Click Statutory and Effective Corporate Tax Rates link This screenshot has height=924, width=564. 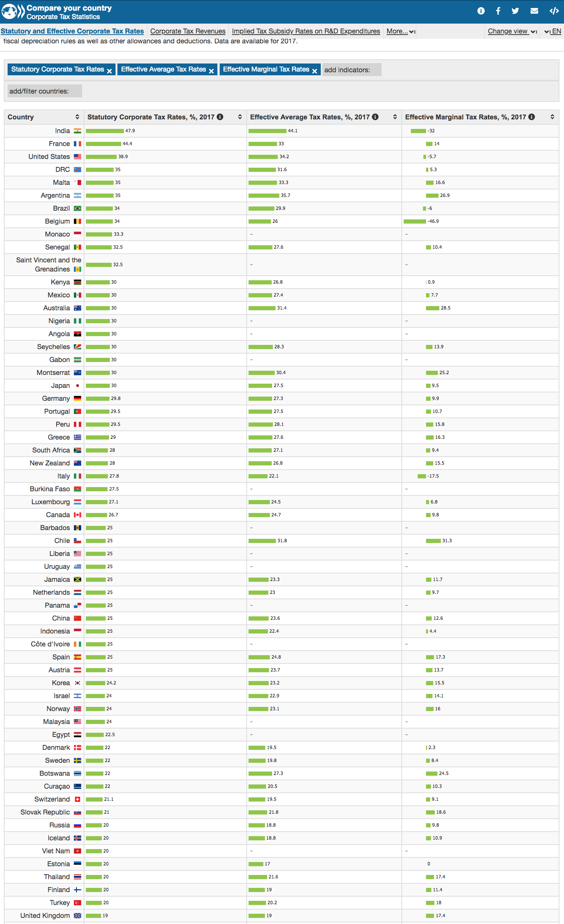coord(72,32)
